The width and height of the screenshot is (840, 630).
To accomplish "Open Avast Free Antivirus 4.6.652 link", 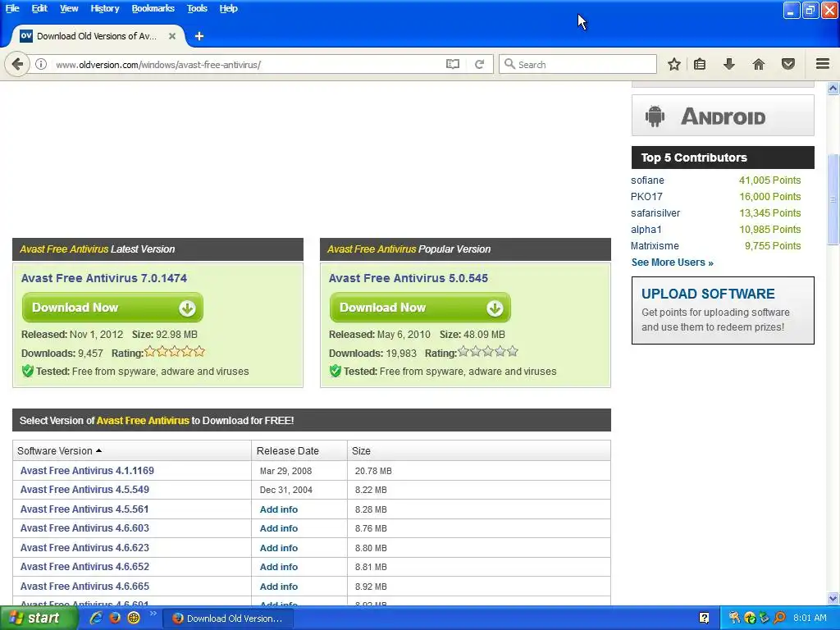I will (84, 567).
